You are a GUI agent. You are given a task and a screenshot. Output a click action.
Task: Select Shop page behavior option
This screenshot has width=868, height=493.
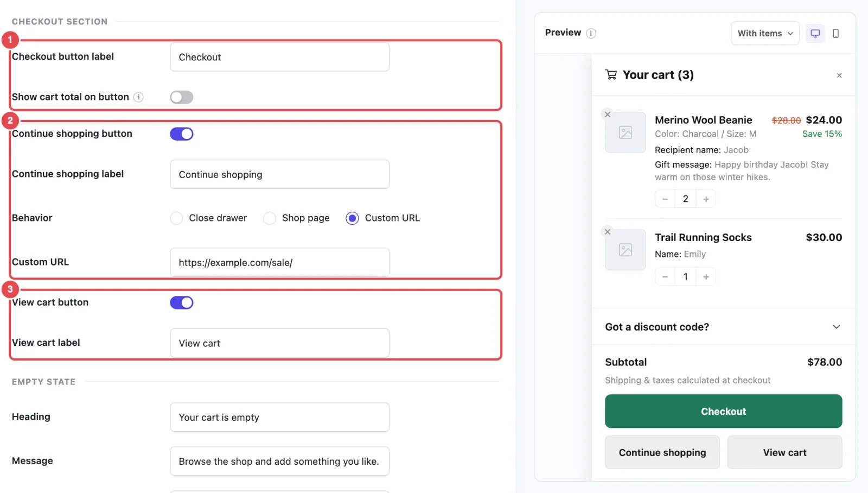(x=270, y=218)
